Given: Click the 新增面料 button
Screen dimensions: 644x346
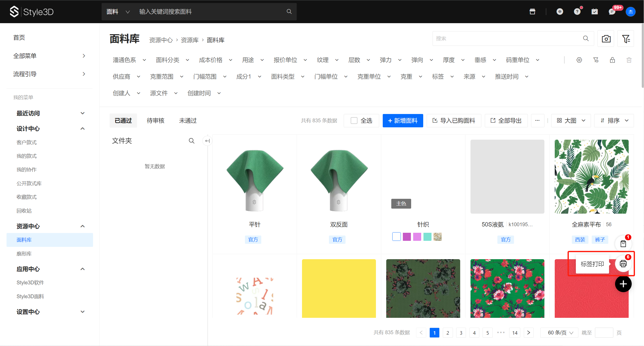Looking at the screenshot, I should 403,121.
